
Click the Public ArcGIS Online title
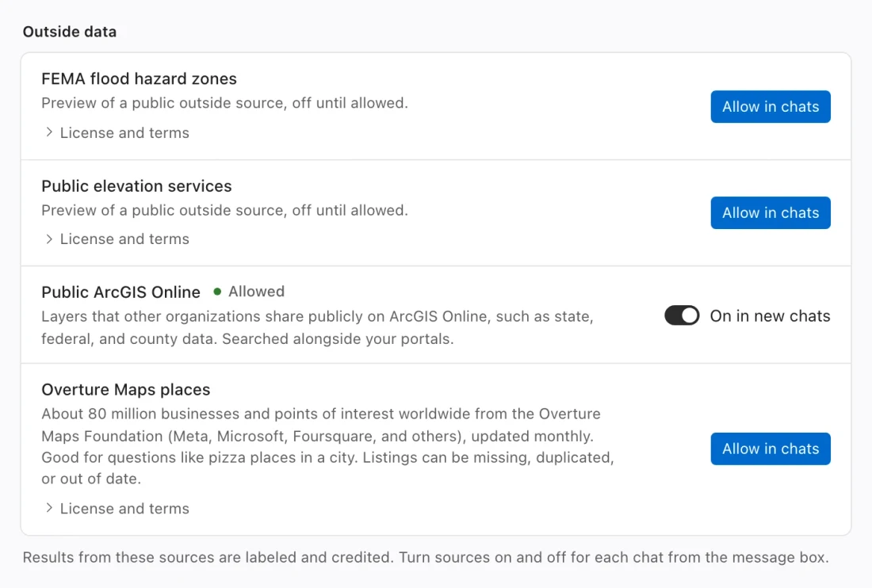[120, 292]
